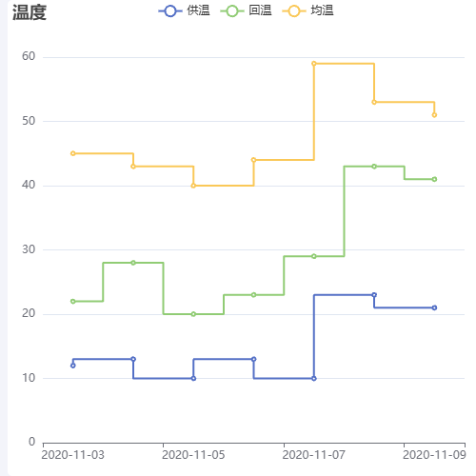Select the yellow point at value 40
Screen dimensions: 476x476
tap(193, 186)
